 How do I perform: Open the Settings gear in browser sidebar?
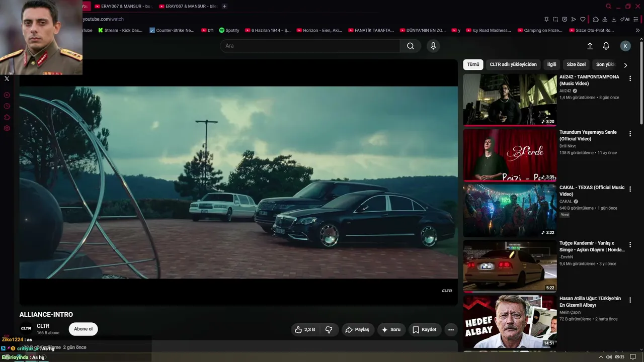(7, 128)
